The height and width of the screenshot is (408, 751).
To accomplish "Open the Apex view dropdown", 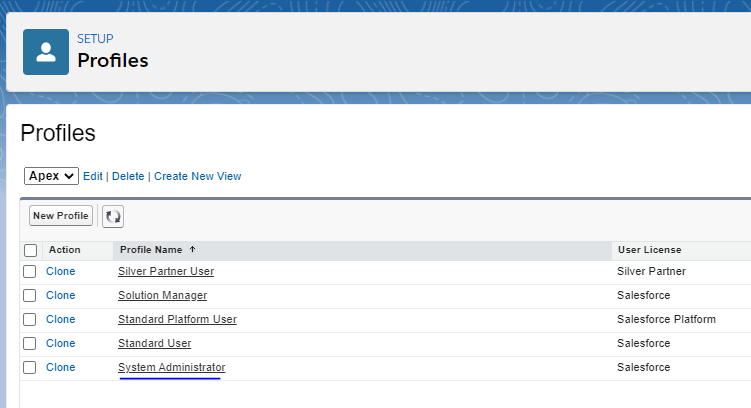I will [51, 176].
